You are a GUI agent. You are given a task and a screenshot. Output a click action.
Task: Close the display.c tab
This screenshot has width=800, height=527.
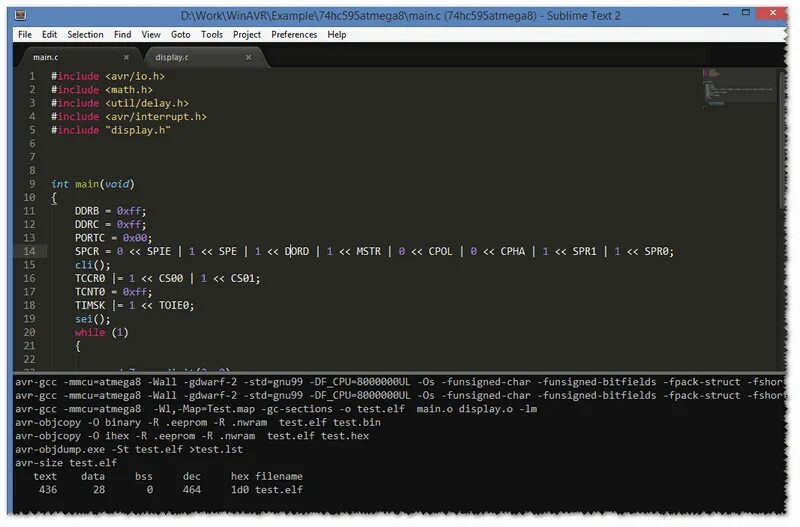tap(248, 57)
